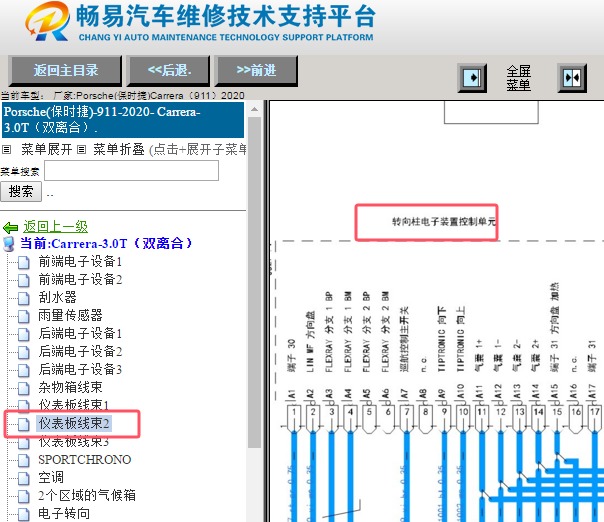Focus the 菜单搜索 input field
Screen dimensions: 604x522
[x=131, y=171]
